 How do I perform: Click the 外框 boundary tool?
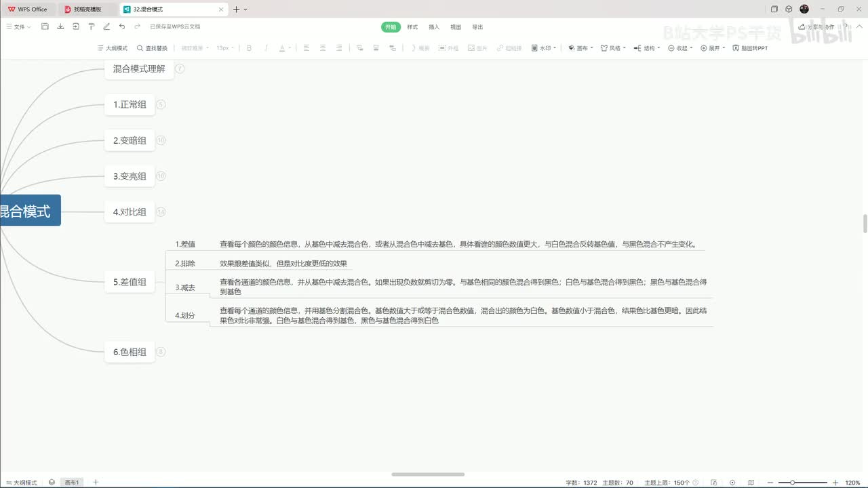coord(448,48)
